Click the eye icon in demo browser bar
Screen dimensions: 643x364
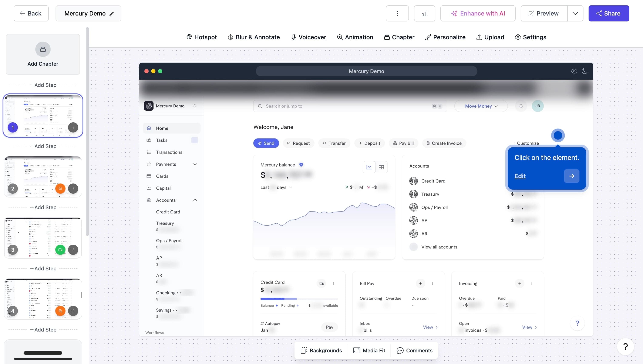tap(574, 71)
